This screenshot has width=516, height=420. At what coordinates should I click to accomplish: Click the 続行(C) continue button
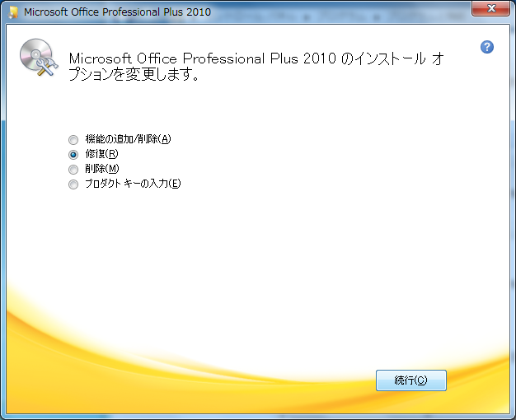(411, 380)
